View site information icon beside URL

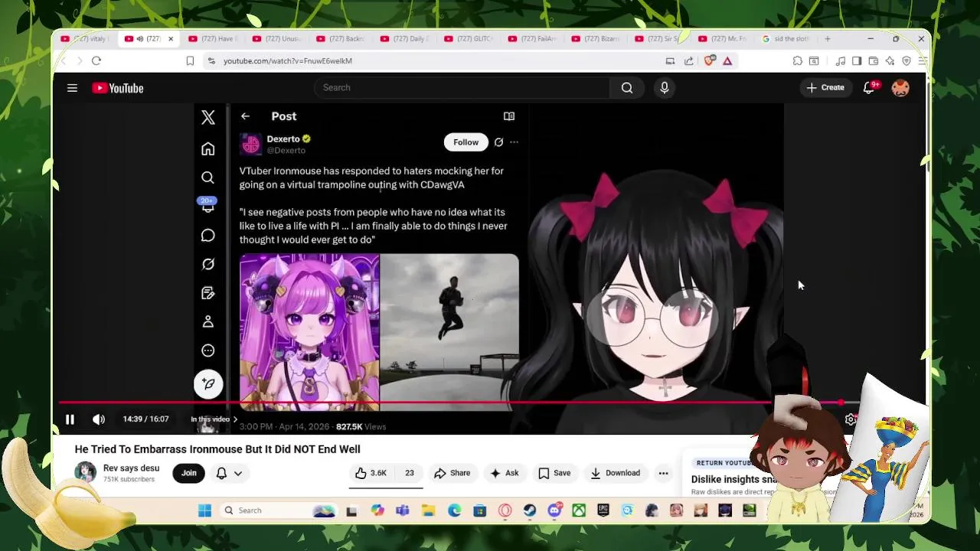coord(211,60)
